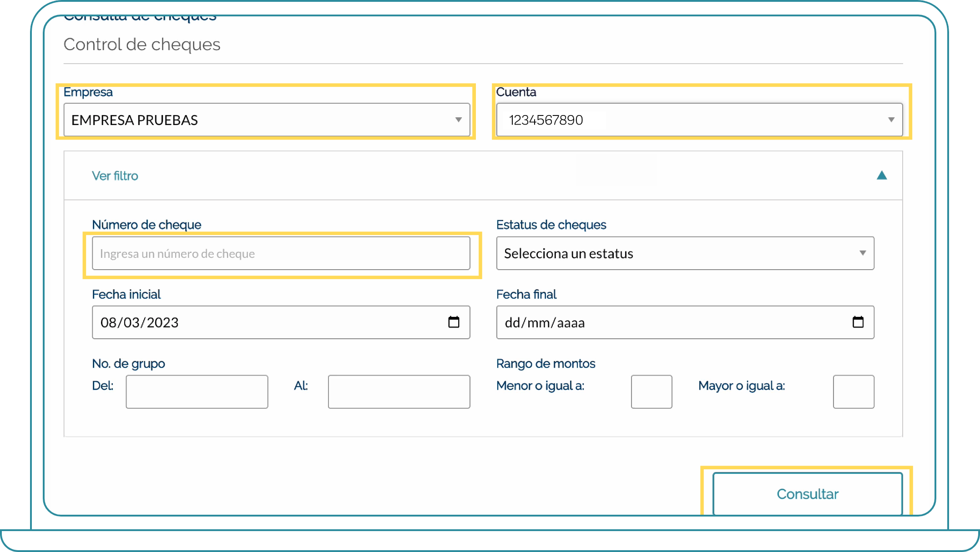Image resolution: width=980 pixels, height=552 pixels.
Task: Click the Cuenta dropdown arrow
Action: 891,120
